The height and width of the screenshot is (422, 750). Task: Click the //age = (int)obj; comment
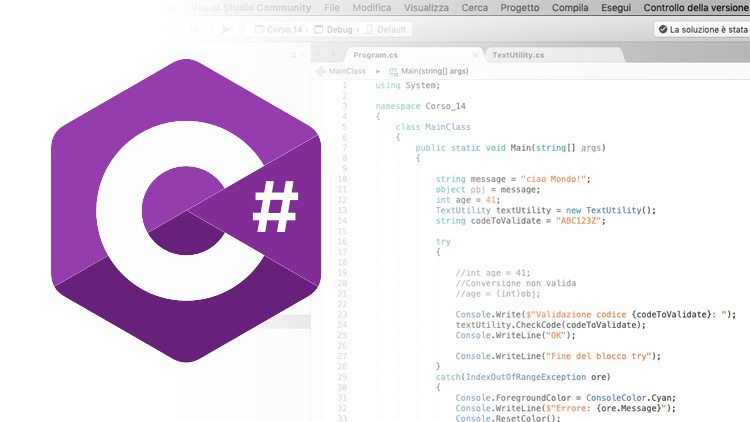point(498,294)
